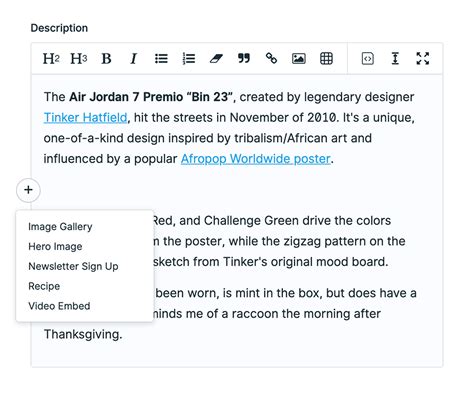474x398 pixels.
Task: Add a hyperlink with the link icon
Action: pyautogui.click(x=271, y=58)
